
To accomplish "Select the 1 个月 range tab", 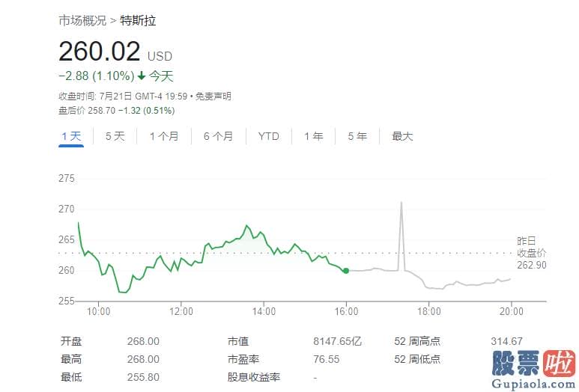I will click(164, 136).
